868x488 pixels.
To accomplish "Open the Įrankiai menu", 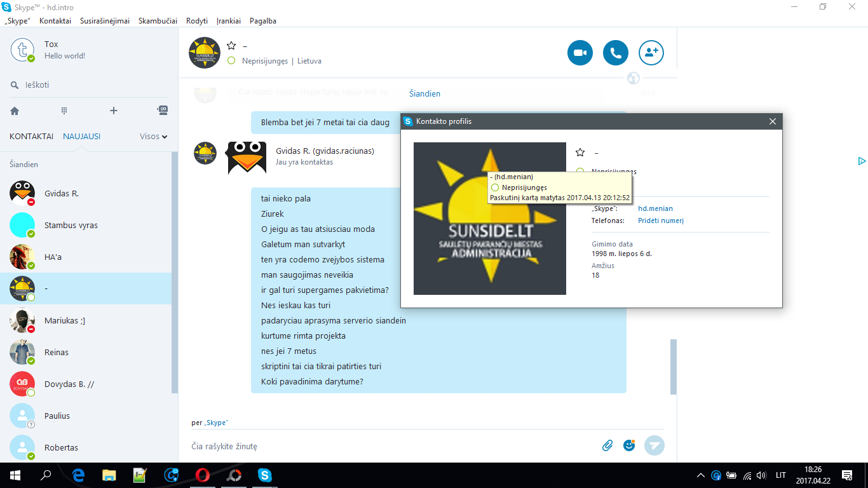I will pos(229,21).
